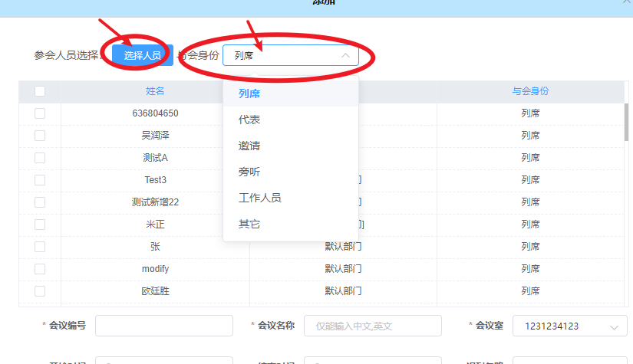633x364 pixels.
Task: Focus the 会议名称 text field
Action: [373, 326]
